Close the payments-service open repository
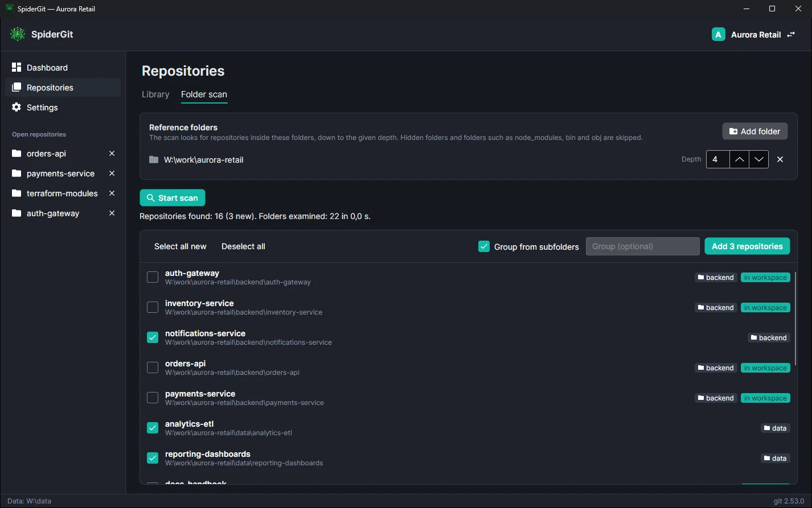 (x=112, y=174)
